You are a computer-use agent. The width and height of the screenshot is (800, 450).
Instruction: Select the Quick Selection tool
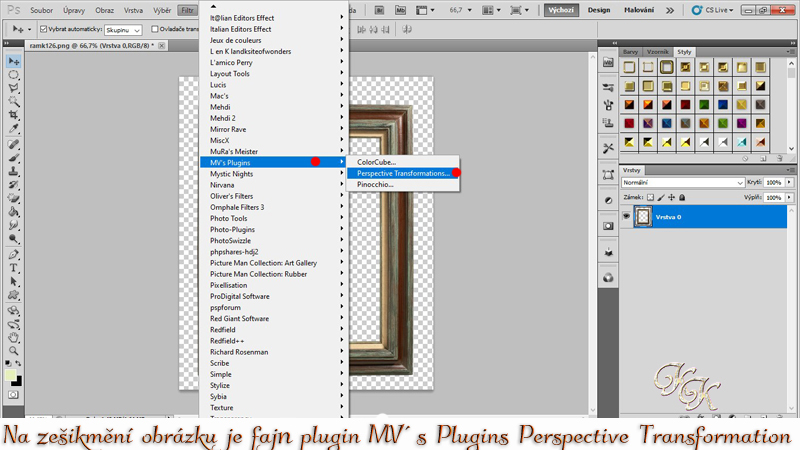tap(13, 102)
